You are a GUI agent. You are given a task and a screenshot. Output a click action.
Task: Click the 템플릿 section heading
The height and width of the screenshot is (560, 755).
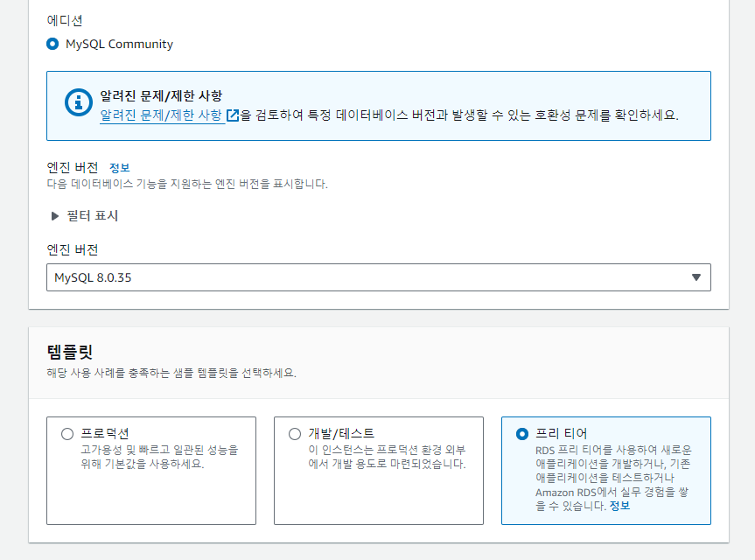tap(70, 352)
